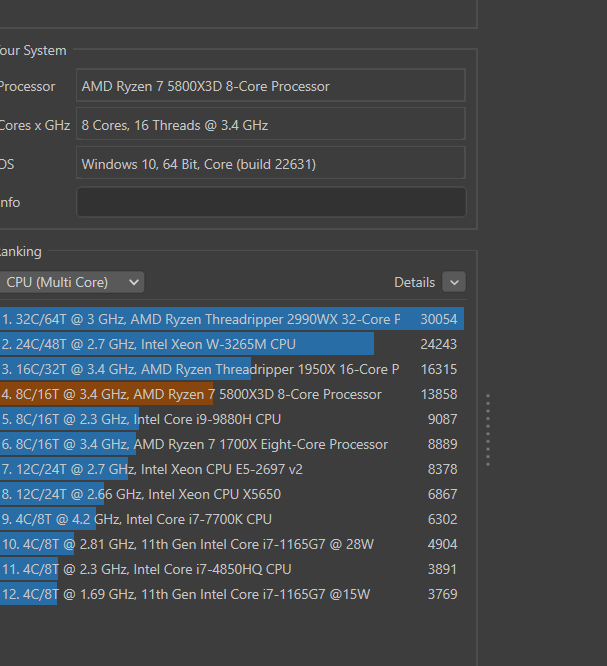
Task: Click the Details label
Action: click(x=414, y=282)
